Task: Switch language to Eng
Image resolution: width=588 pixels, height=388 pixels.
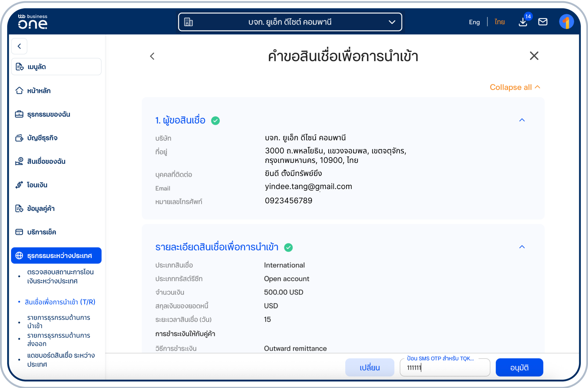Action: [474, 22]
